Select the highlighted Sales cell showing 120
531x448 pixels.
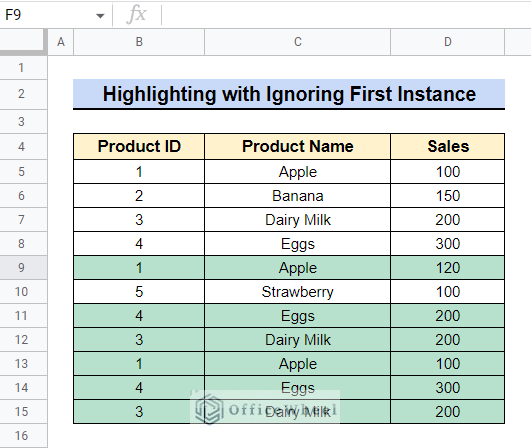tap(447, 268)
